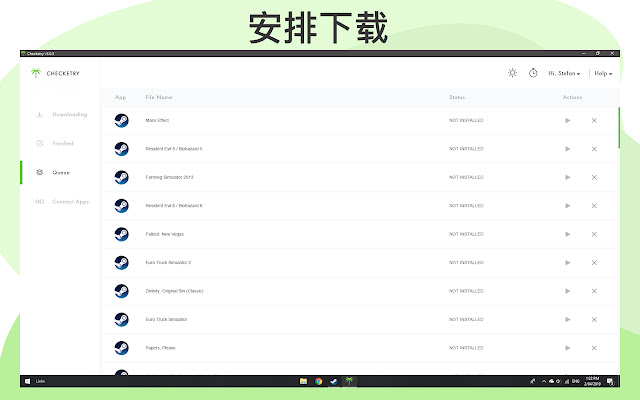Sort by File Name column header
The height and width of the screenshot is (400, 640).
coord(159,97)
